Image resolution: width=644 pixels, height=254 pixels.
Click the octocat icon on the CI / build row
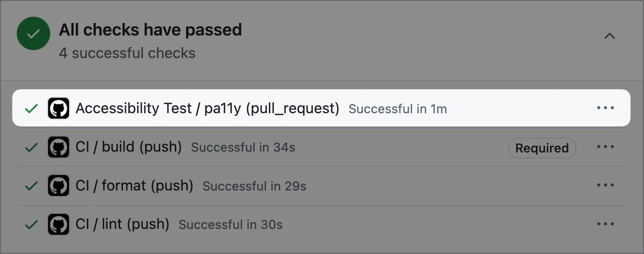point(59,147)
